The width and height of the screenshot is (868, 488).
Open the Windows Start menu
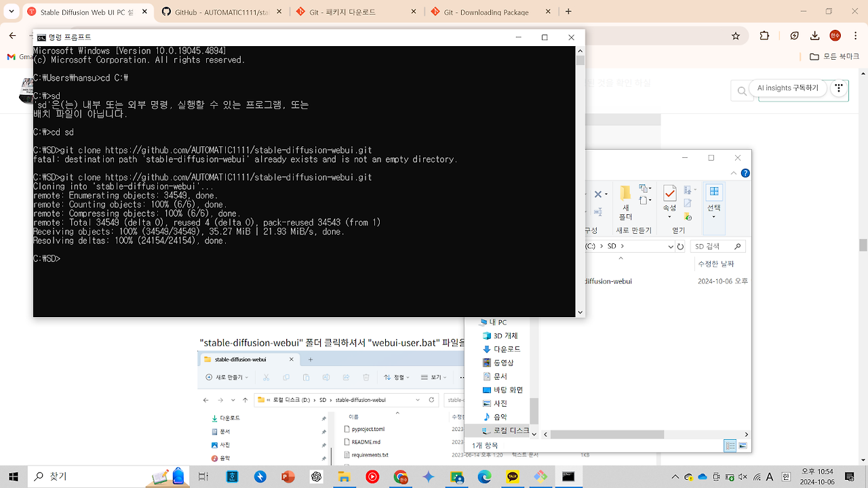13,476
